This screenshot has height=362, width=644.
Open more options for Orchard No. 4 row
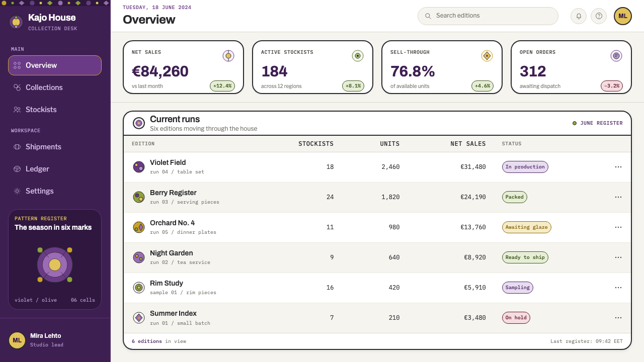[x=618, y=227]
